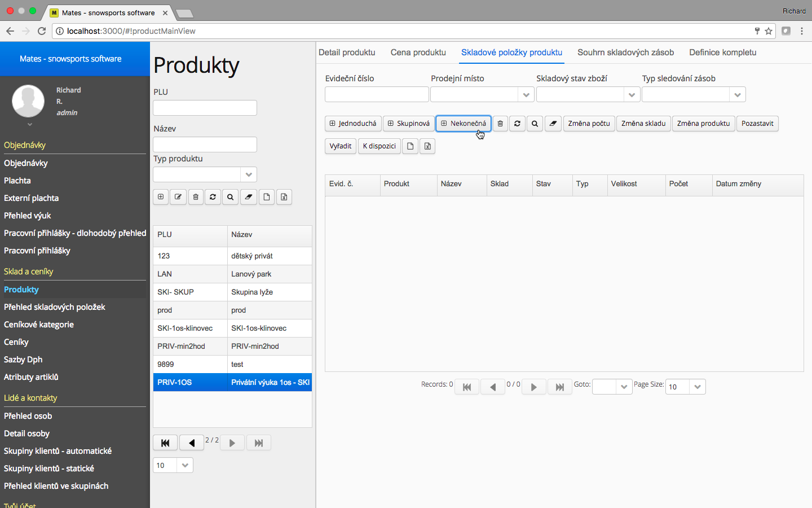Open products page size dropdown showing 10
The width and height of the screenshot is (812, 508).
[185, 465]
